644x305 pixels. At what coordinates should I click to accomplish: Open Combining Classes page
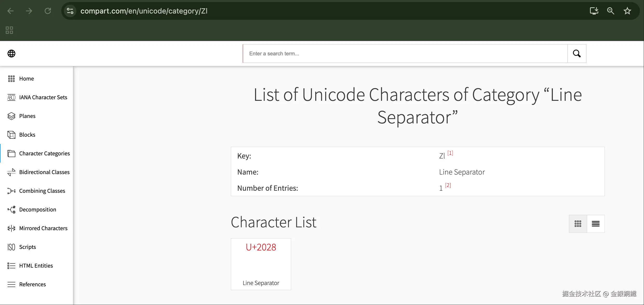[x=42, y=191]
